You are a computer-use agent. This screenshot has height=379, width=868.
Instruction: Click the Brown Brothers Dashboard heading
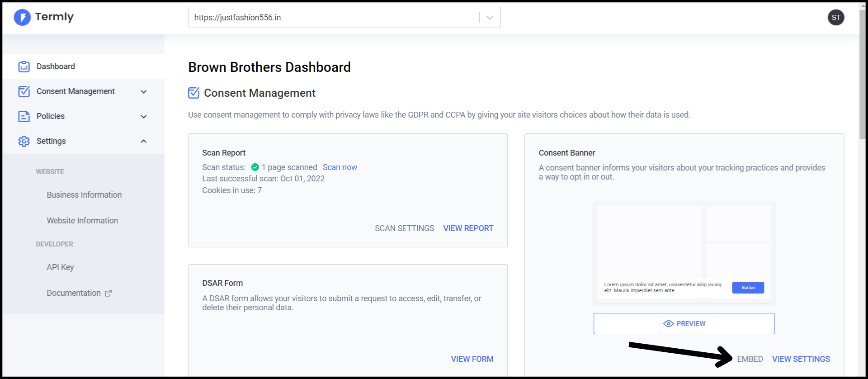coord(269,67)
